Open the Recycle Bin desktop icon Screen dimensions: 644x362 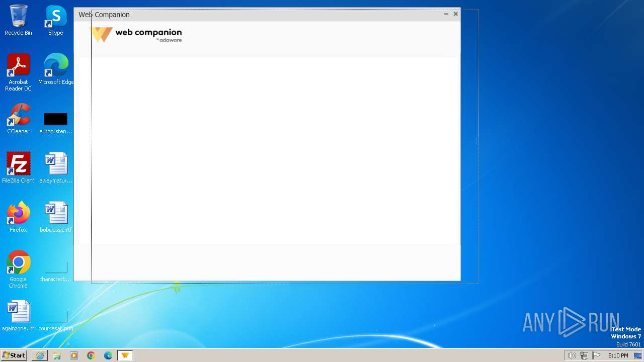(x=18, y=20)
